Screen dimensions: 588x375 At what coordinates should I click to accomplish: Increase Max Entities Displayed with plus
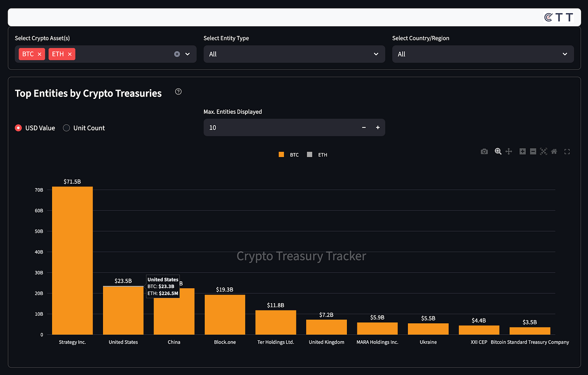click(378, 127)
